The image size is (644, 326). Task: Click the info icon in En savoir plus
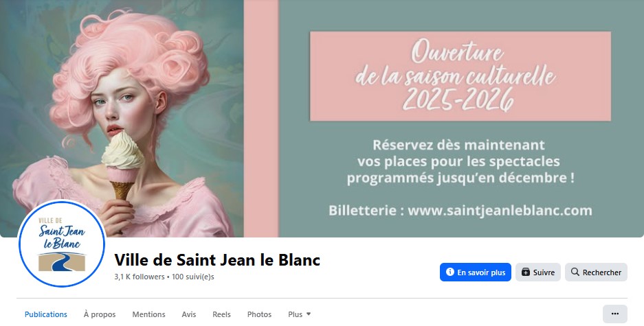pos(450,272)
